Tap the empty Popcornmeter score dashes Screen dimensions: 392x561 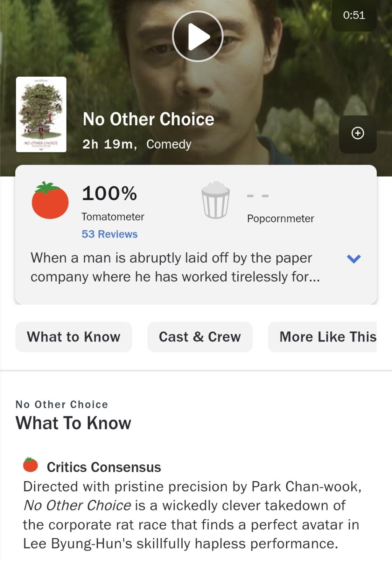pyautogui.click(x=258, y=196)
